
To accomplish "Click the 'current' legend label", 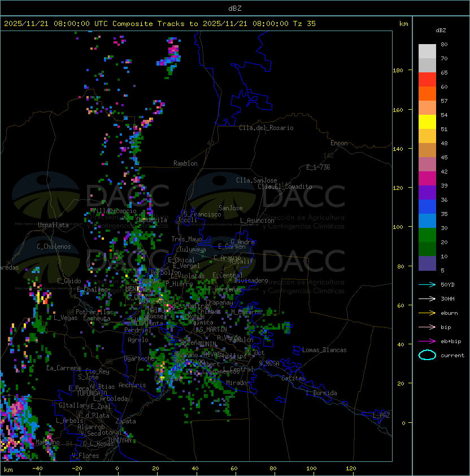I will [452, 356].
